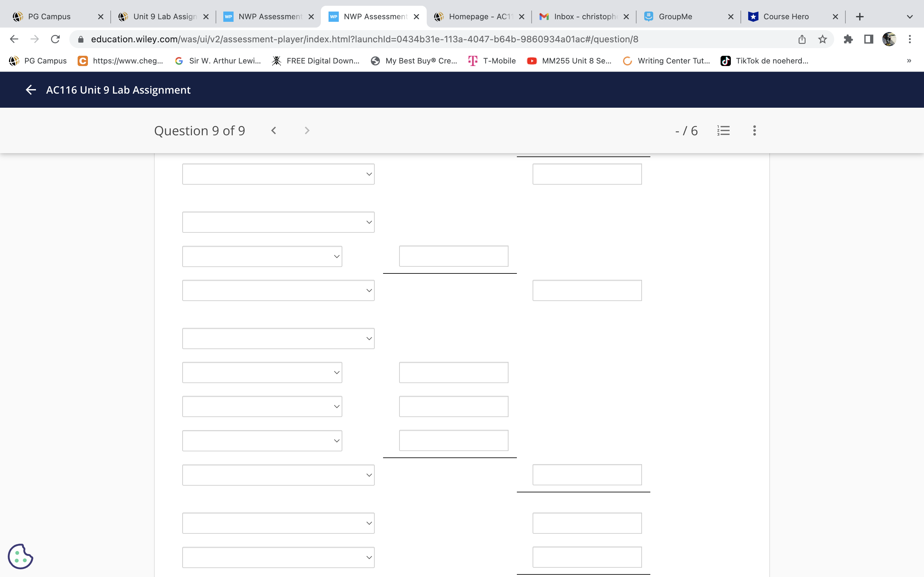Viewport: 924px width, 577px height.
Task: Click the share page icon
Action: tap(802, 39)
